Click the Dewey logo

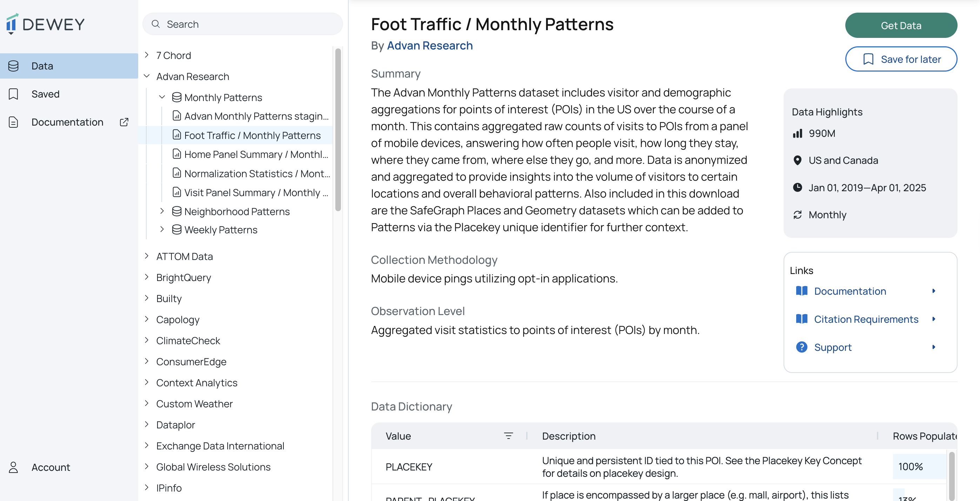coord(45,24)
